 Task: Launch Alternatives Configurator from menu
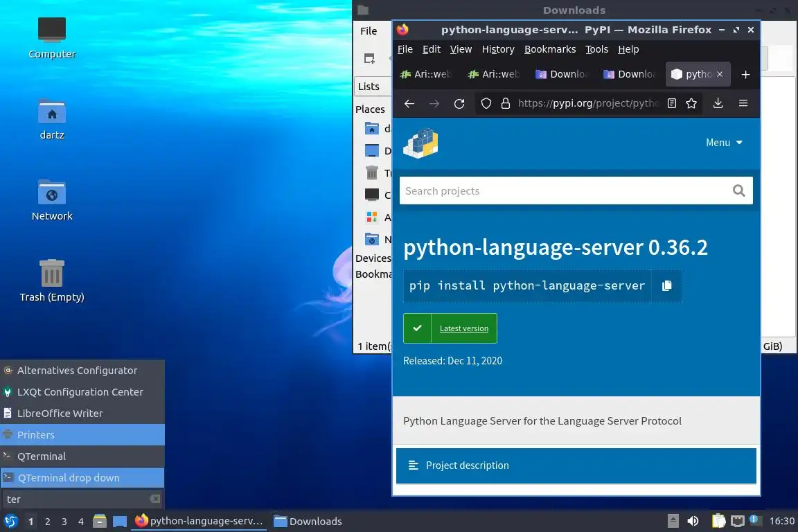pyautogui.click(x=82, y=371)
